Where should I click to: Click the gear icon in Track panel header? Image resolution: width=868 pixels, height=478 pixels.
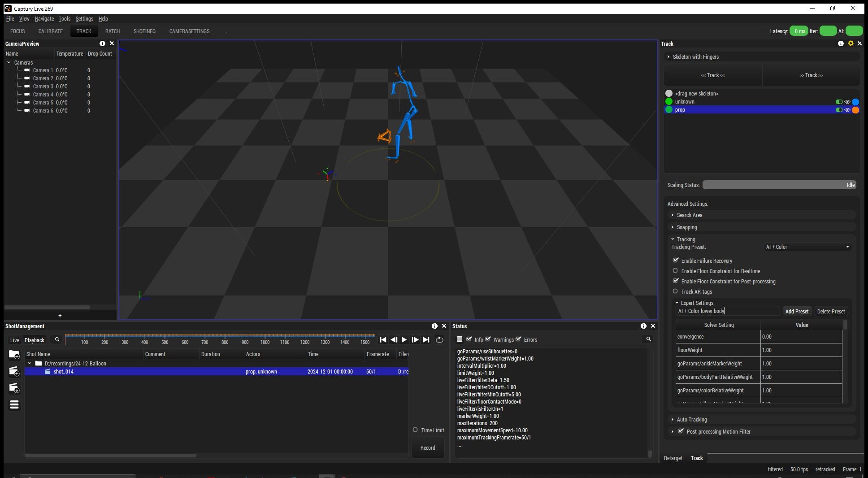click(850, 43)
